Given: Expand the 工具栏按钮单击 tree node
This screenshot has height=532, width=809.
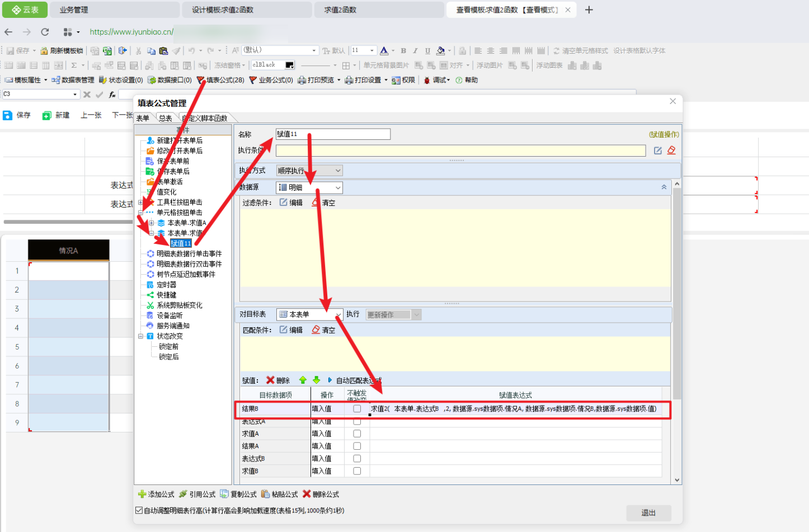Looking at the screenshot, I should 141,203.
